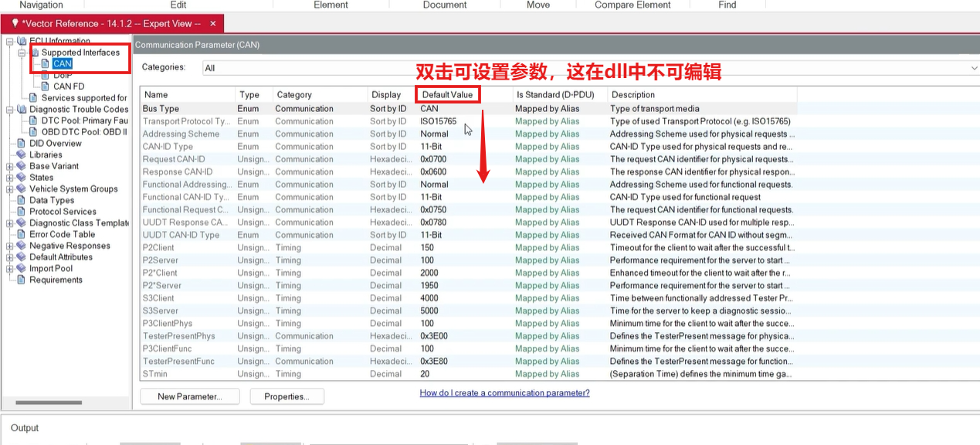This screenshot has width=980, height=445.
Task: Collapse the Supported Interfaces node
Action: [x=22, y=53]
